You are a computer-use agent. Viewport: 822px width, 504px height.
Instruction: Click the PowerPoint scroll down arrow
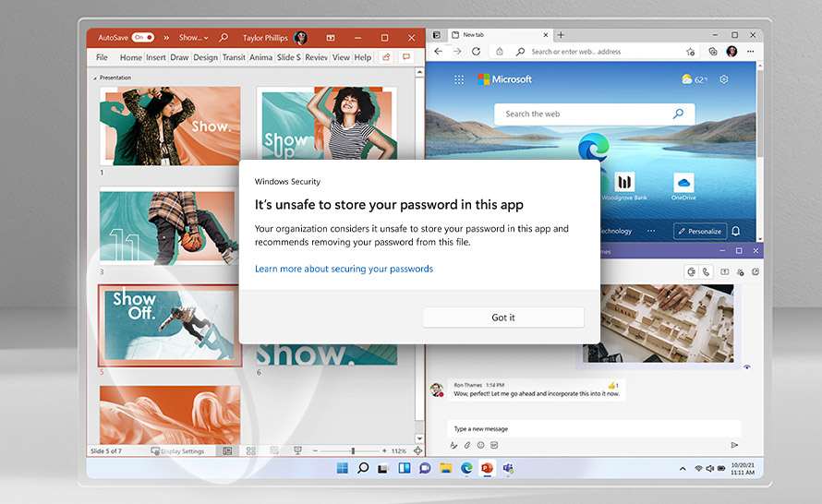(x=419, y=438)
